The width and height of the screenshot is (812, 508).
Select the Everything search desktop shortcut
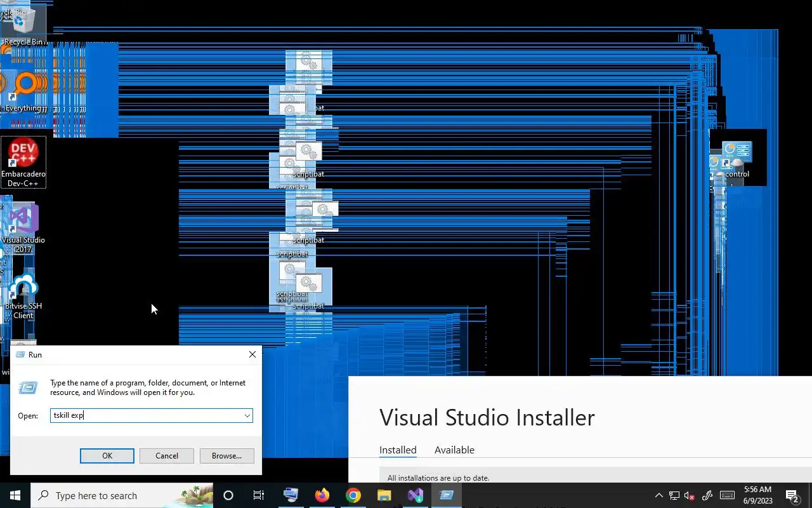[x=23, y=90]
